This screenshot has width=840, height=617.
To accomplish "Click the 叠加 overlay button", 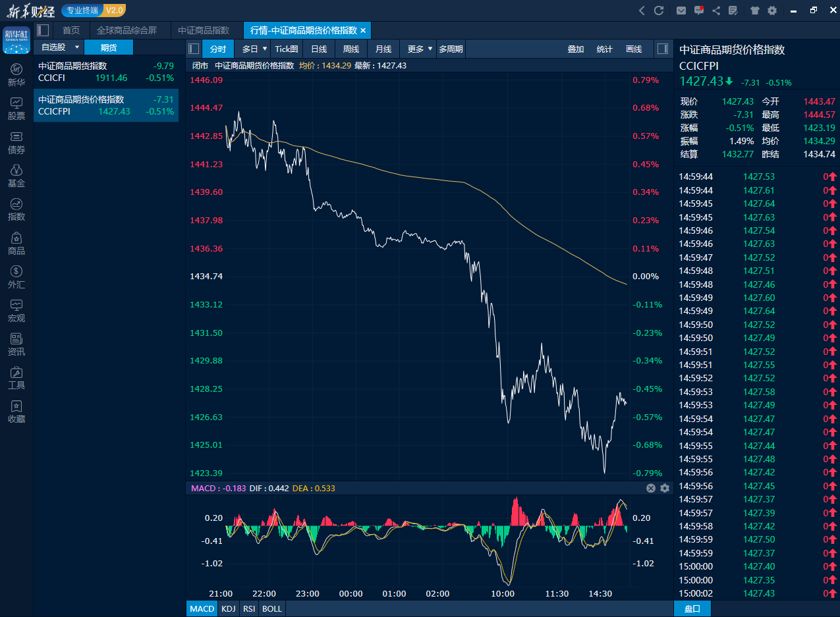I will pos(576,49).
